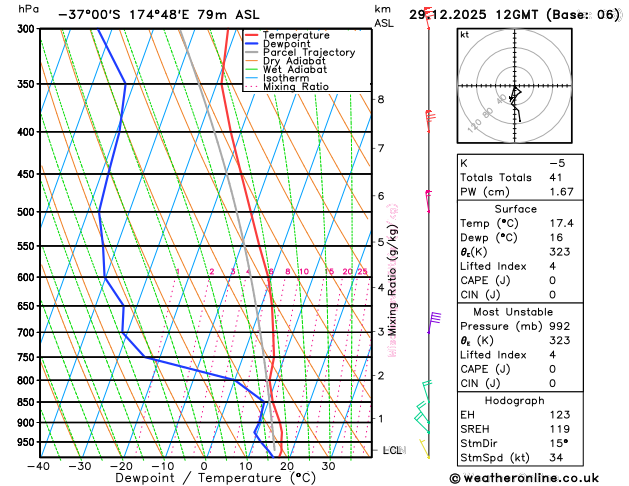This screenshot has height=486, width=629.
Task: Click the Hodograph section header in table
Action: (x=515, y=401)
